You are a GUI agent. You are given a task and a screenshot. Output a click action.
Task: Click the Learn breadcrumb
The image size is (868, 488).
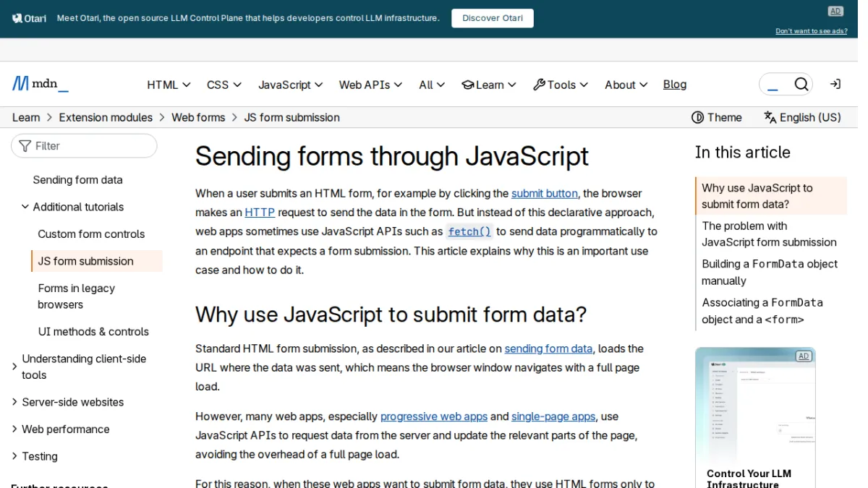click(x=26, y=117)
